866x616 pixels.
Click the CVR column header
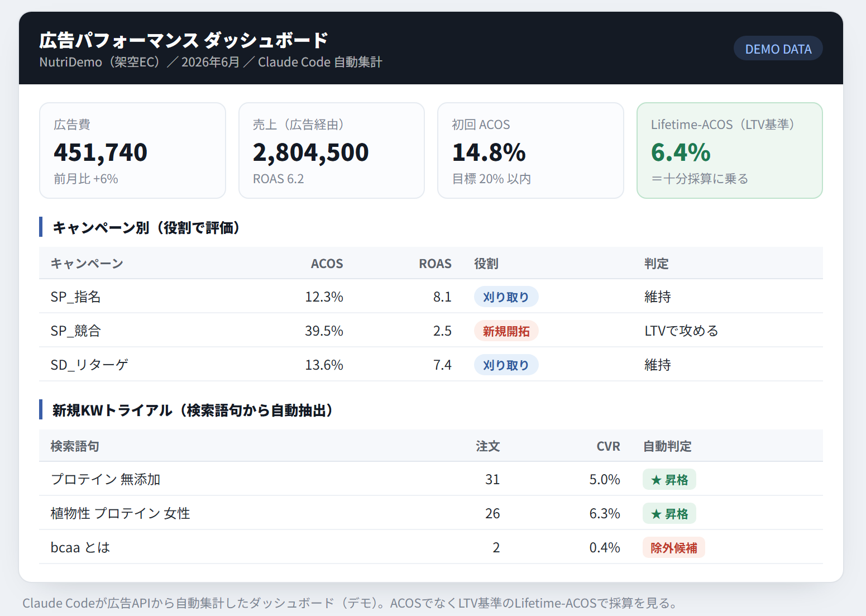(x=608, y=446)
